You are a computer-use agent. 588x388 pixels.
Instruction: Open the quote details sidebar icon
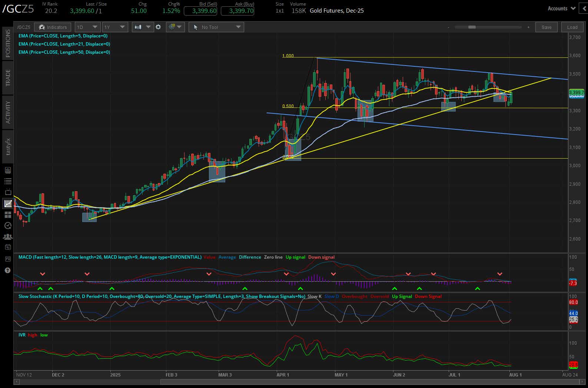tap(8, 170)
